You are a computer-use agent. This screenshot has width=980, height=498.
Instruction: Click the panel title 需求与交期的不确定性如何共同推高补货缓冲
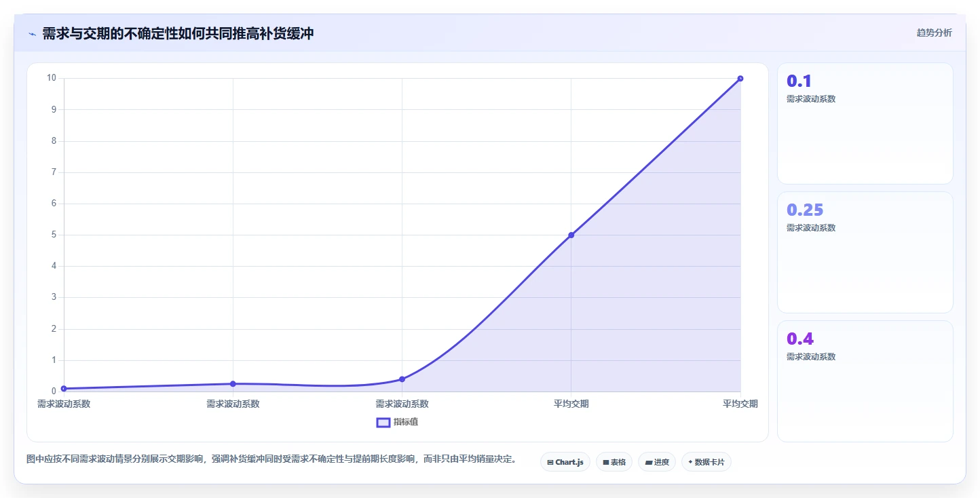coord(178,33)
